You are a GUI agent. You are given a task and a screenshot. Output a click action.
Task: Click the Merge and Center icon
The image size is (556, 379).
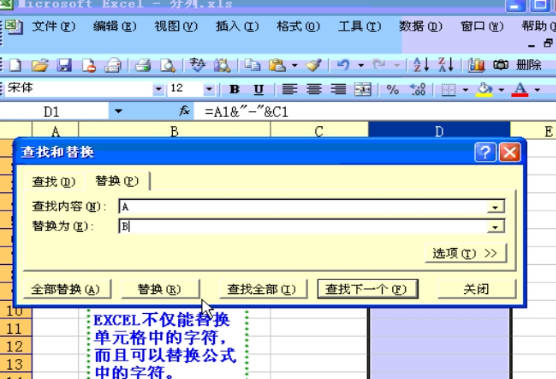363,89
